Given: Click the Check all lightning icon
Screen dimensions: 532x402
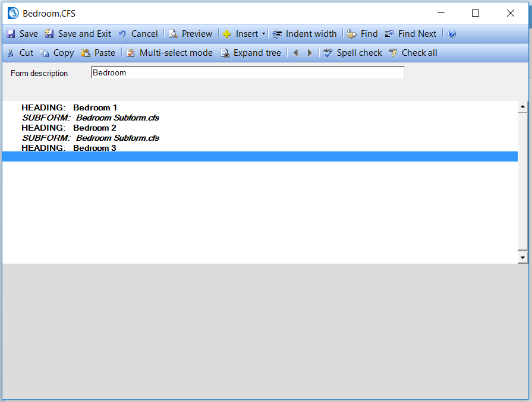Looking at the screenshot, I should point(393,53).
